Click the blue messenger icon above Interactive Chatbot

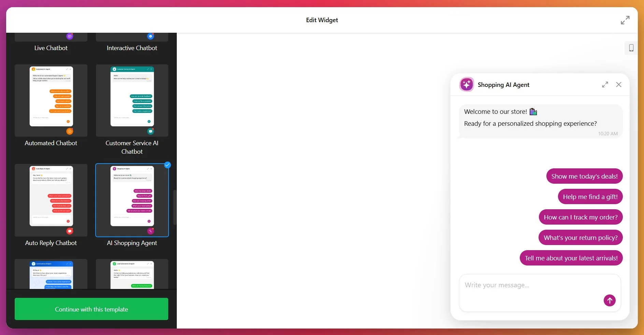(x=150, y=36)
